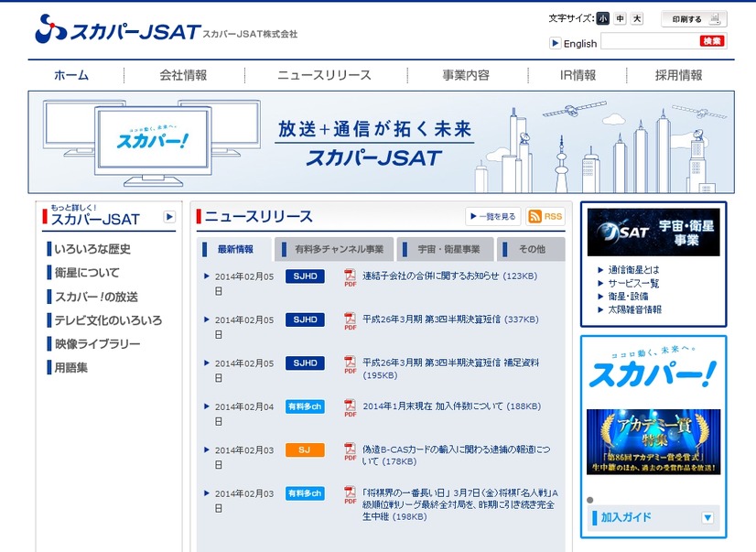Open 連結子会社の合併に関するお知らせ link
756x552 pixels.
[x=449, y=276]
